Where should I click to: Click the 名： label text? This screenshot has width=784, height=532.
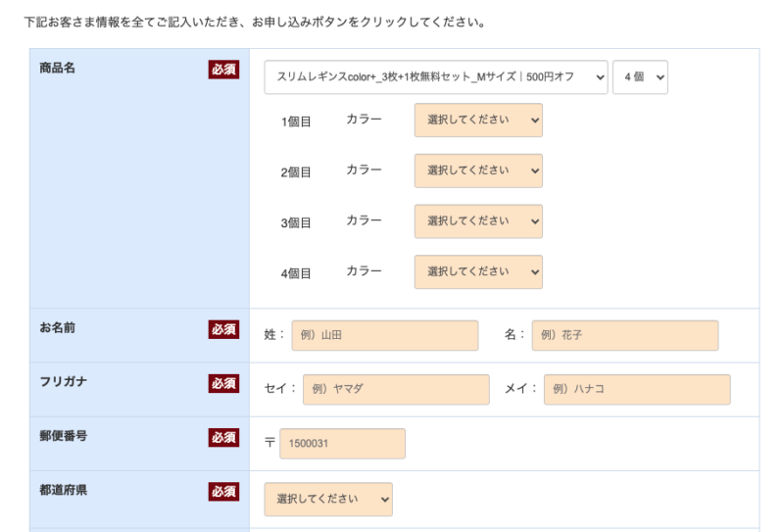(x=514, y=334)
